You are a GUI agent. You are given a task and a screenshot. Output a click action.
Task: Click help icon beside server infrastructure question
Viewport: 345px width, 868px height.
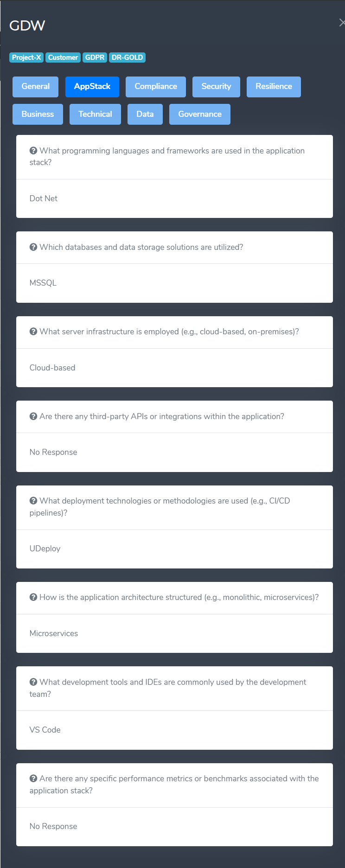pos(33,332)
